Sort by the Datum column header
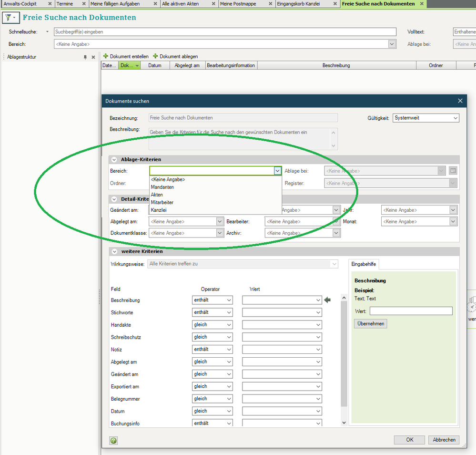The height and width of the screenshot is (455, 476). coord(155,65)
